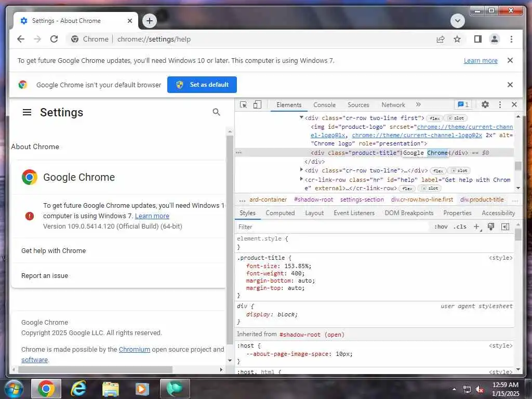Open Report an issue
Screen dimensions: 532x399
tap(118, 275)
